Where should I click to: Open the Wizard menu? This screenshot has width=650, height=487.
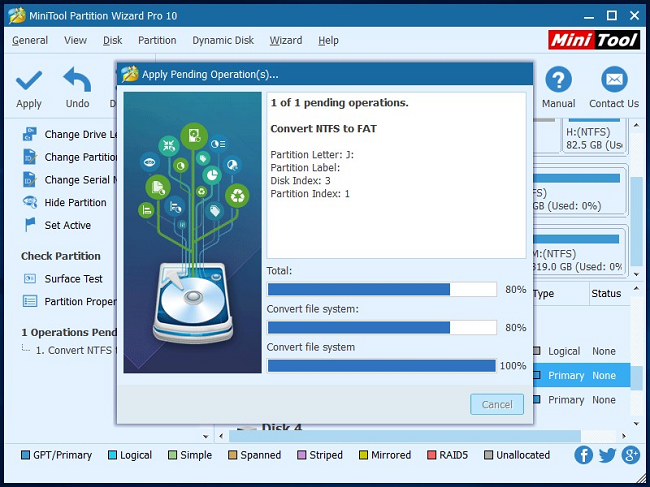tap(285, 41)
